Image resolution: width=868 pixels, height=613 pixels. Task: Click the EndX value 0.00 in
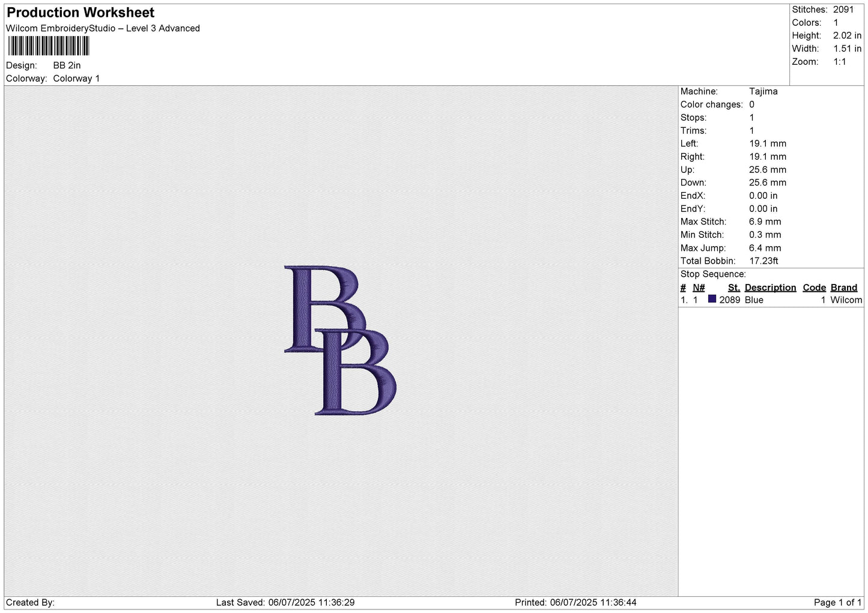(763, 196)
